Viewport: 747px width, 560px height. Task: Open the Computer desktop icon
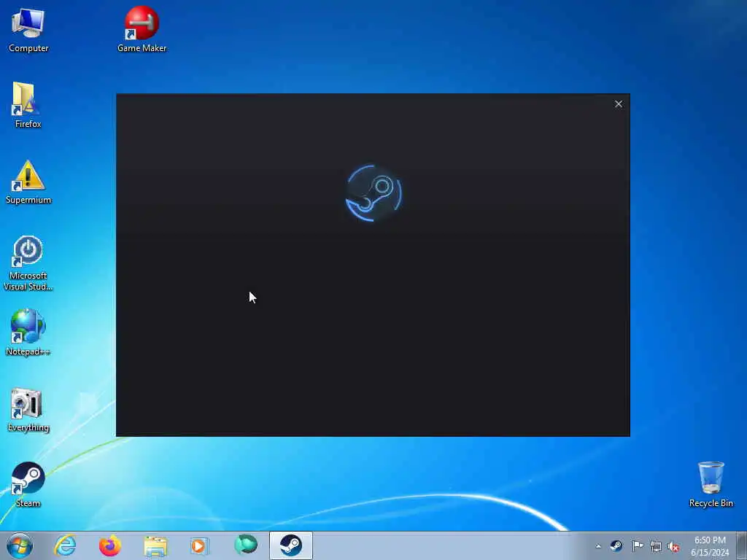click(28, 28)
